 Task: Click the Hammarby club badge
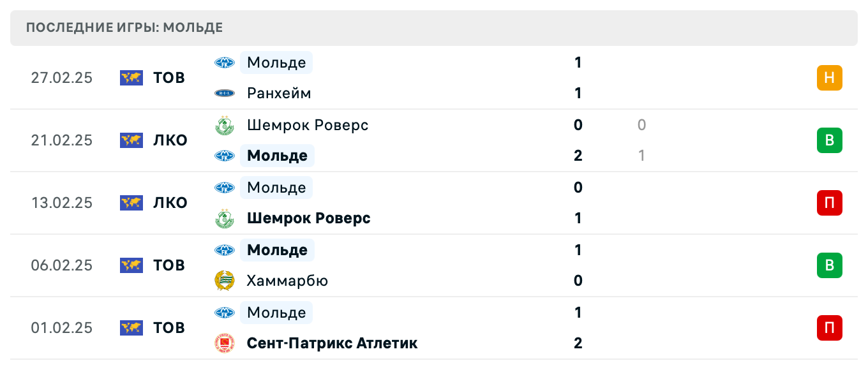(x=225, y=281)
